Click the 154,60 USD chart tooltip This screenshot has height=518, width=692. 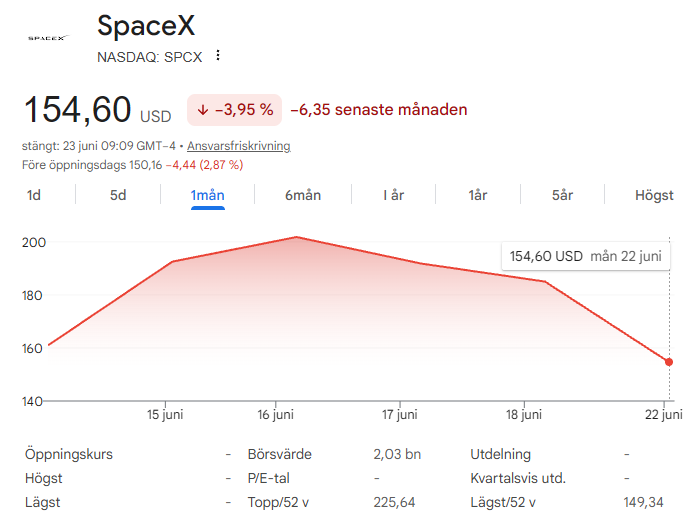pos(586,256)
